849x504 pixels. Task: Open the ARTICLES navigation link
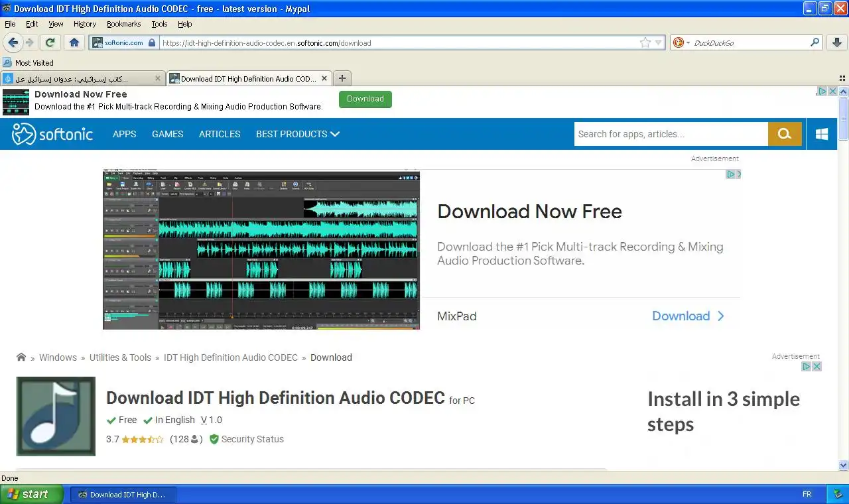[x=220, y=134]
